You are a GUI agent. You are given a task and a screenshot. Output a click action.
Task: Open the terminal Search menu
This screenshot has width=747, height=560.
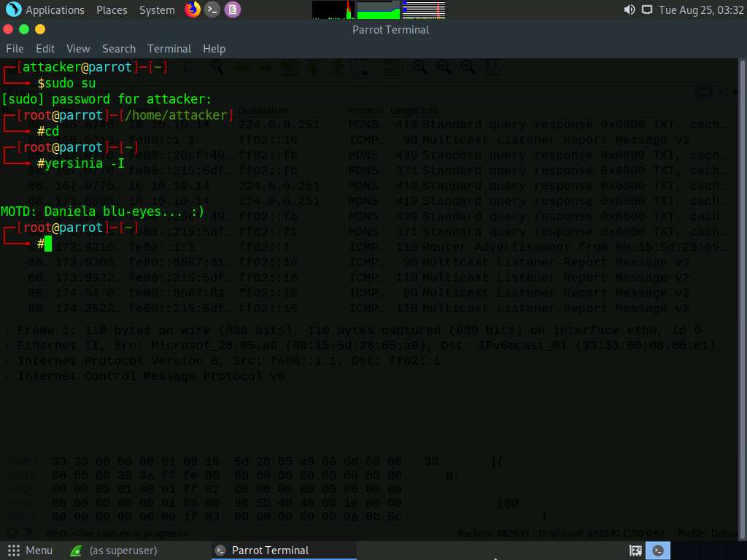pyautogui.click(x=119, y=49)
